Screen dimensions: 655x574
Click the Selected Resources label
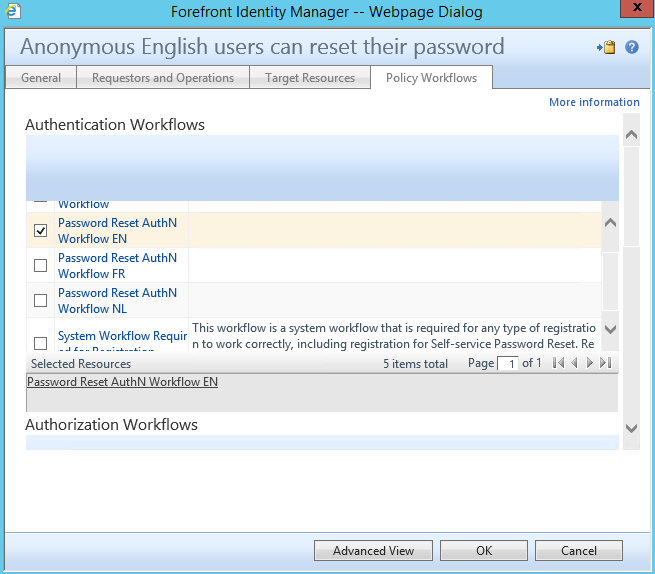coord(81,363)
